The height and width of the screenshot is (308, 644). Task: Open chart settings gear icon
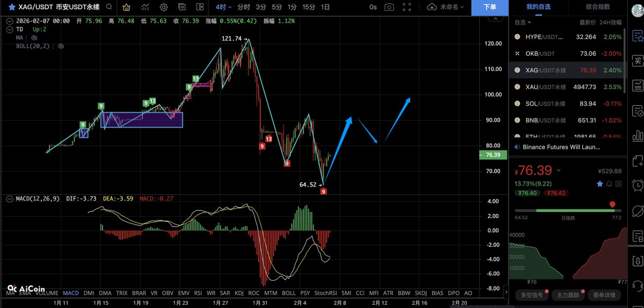pyautogui.click(x=164, y=8)
